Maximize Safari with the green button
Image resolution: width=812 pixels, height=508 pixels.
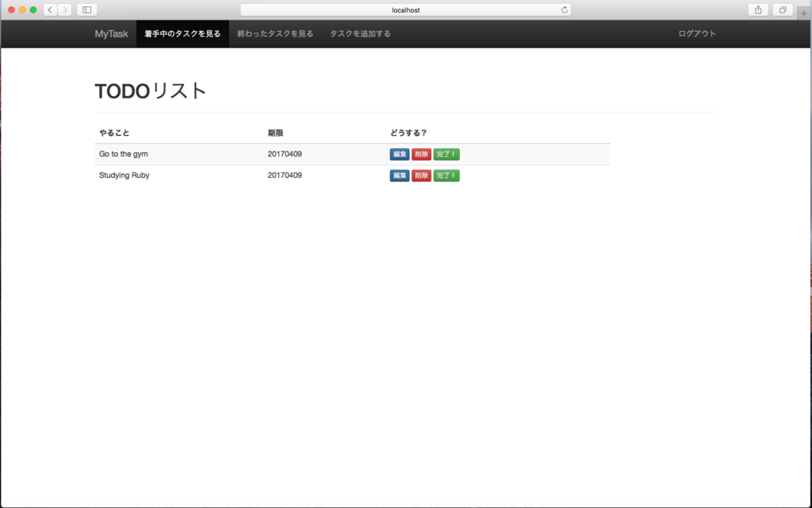[33, 10]
